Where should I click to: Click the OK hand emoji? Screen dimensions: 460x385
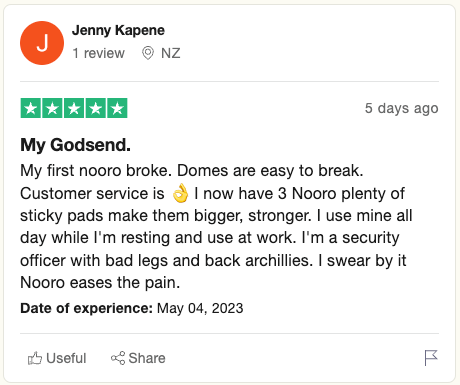180,194
